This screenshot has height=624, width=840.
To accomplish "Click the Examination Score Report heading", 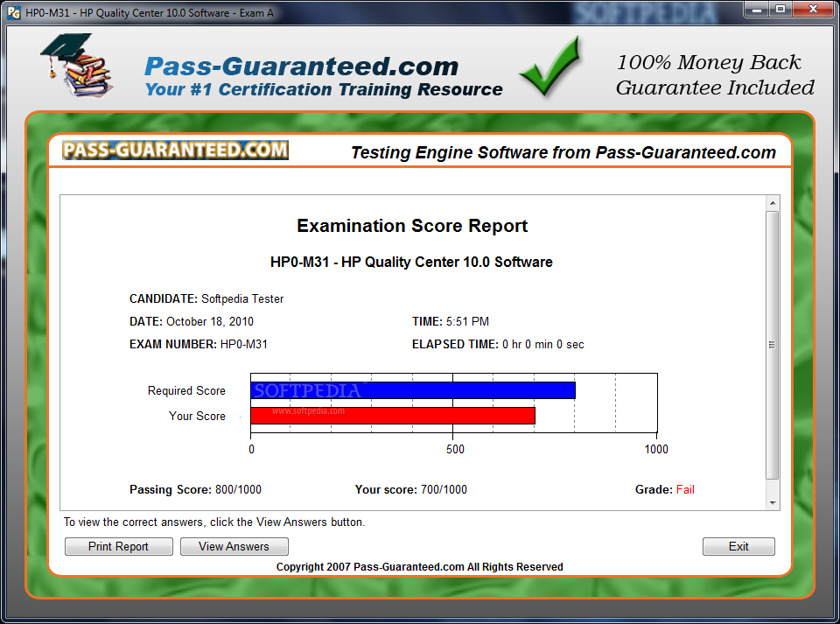I will click(412, 226).
